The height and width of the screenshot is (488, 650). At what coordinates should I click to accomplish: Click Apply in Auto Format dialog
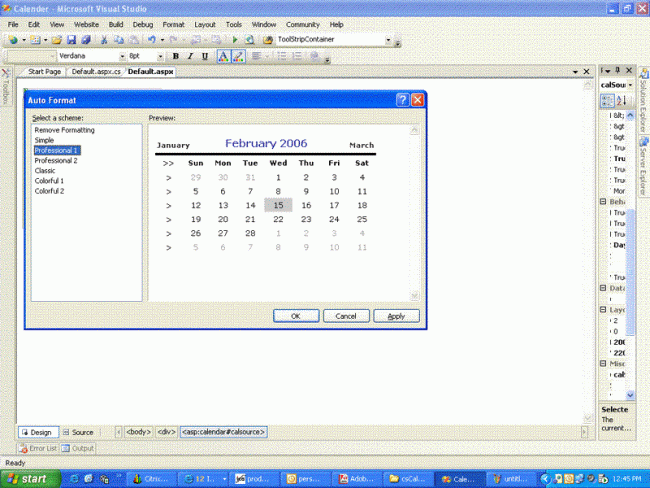pyautogui.click(x=396, y=316)
